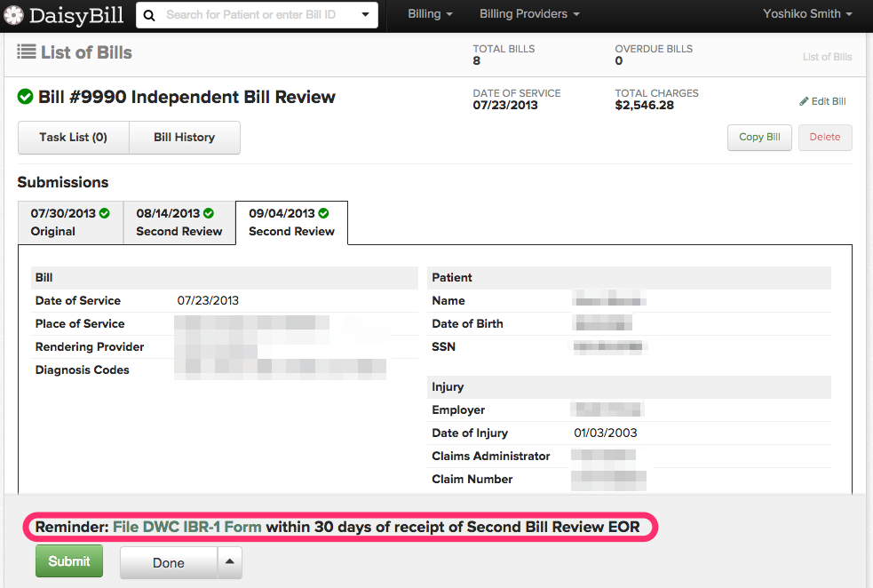Viewport: 873px width, 588px height.
Task: Click the Claim Number label
Action: [472, 479]
